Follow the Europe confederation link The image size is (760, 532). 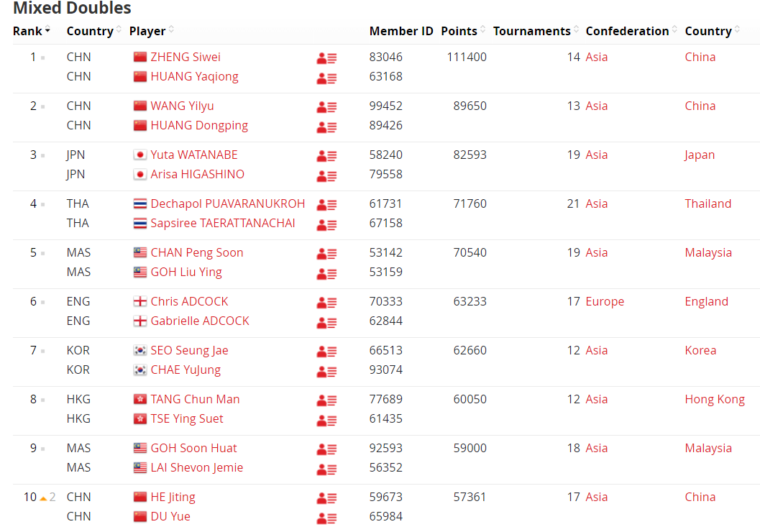605,301
